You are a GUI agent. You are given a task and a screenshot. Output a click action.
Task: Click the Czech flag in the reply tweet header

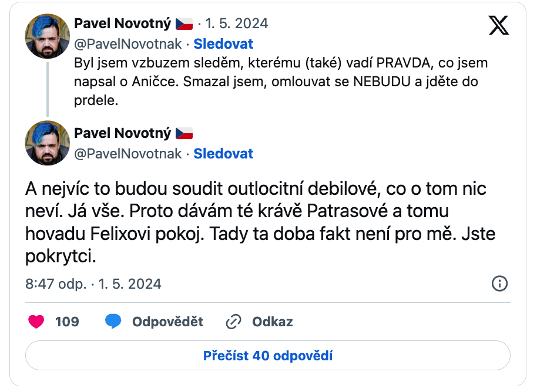click(184, 134)
